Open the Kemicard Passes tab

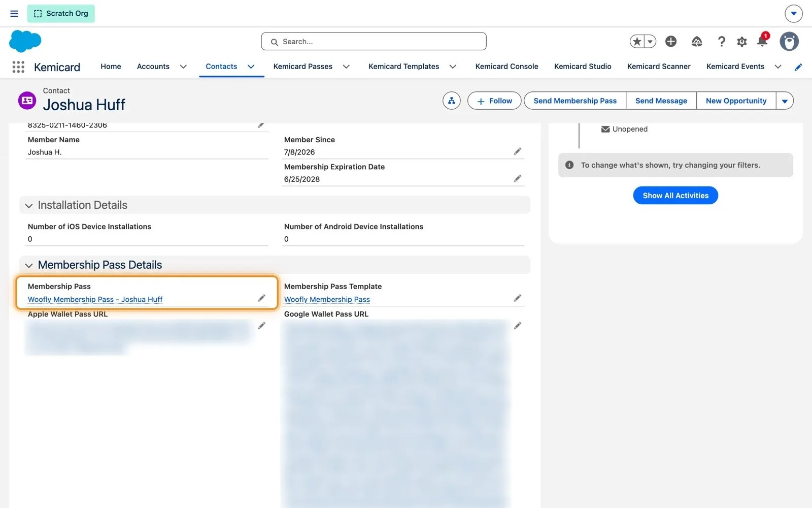(303, 67)
